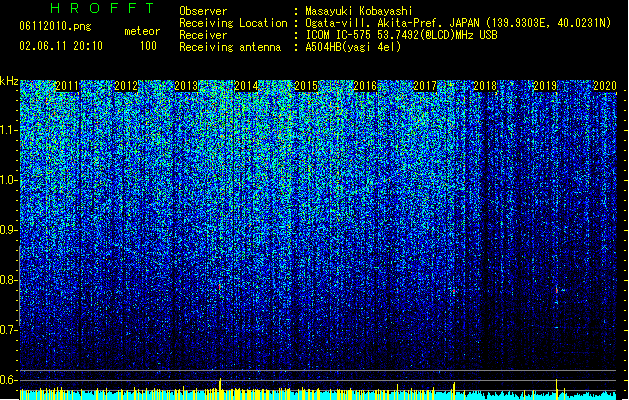Screen dimensions: 629x400
Task: Click the meteor count value 100
Action: click(148, 46)
